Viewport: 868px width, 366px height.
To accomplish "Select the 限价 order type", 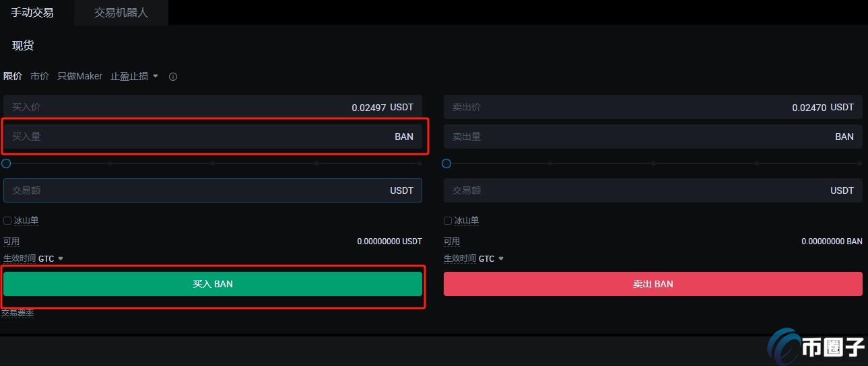I will pos(13,77).
